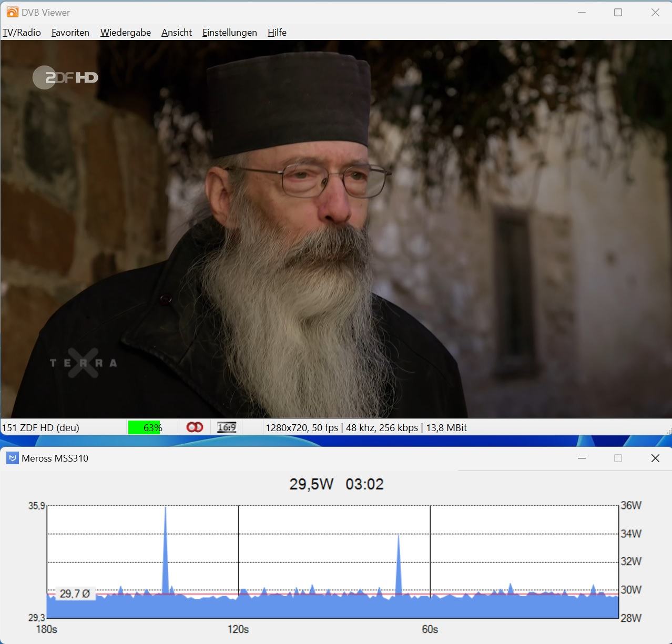Minimize the Meross MSS310 window
672x644 pixels.
tap(582, 458)
